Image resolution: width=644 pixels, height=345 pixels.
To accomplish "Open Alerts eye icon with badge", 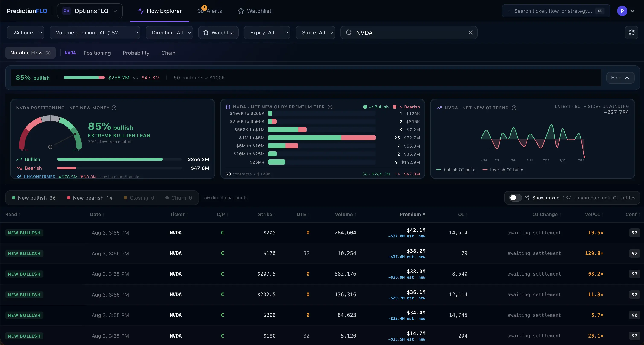I will pos(201,11).
